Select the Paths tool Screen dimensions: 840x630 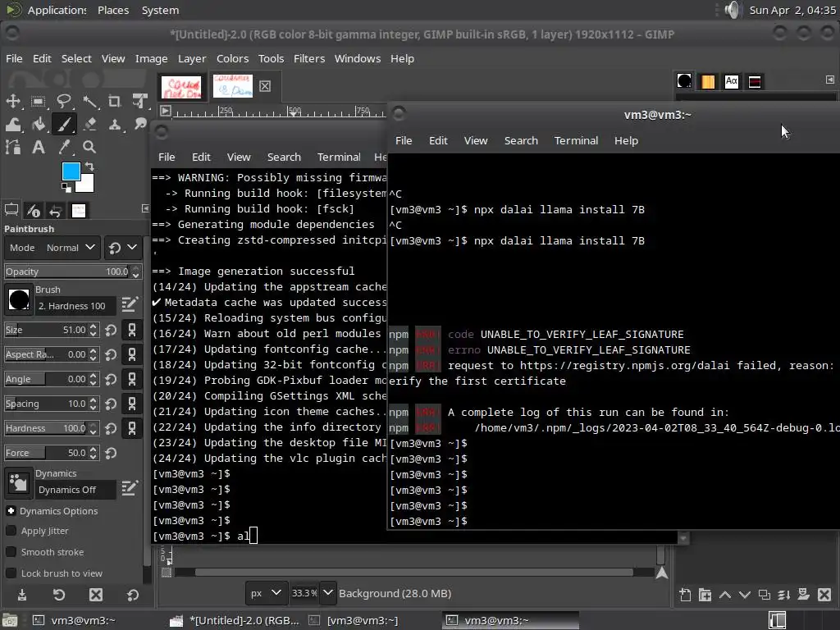coord(13,147)
